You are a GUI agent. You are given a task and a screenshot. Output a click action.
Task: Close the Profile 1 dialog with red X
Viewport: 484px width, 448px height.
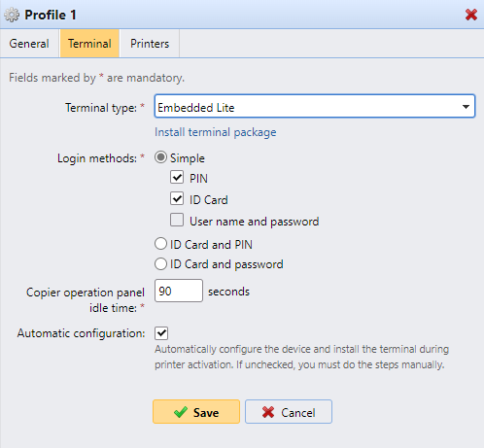point(471,15)
